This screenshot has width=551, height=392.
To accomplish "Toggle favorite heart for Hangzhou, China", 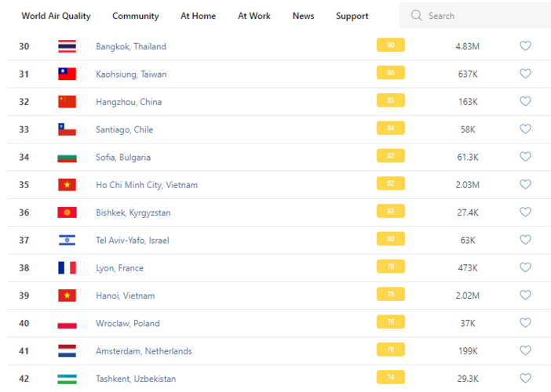I will click(525, 102).
